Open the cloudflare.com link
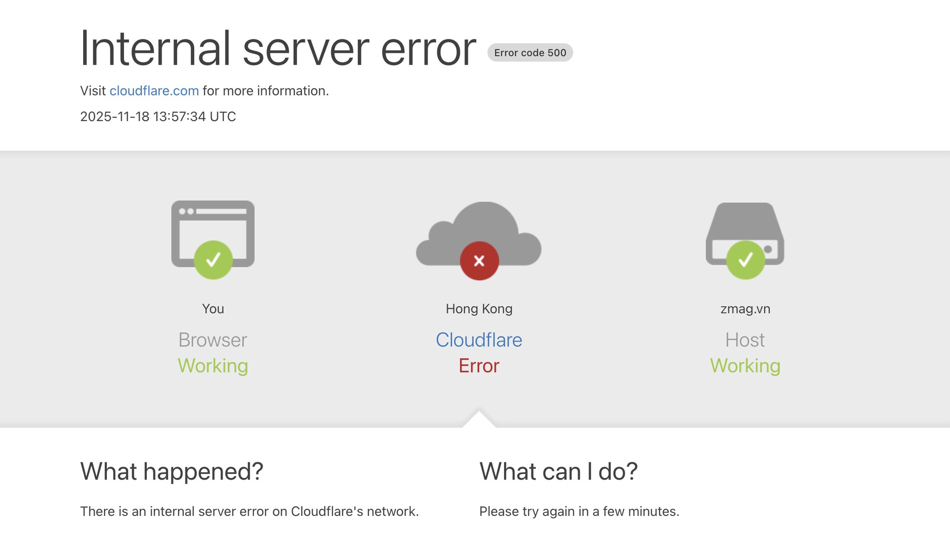Viewport: 950px width, 560px height. click(x=153, y=90)
